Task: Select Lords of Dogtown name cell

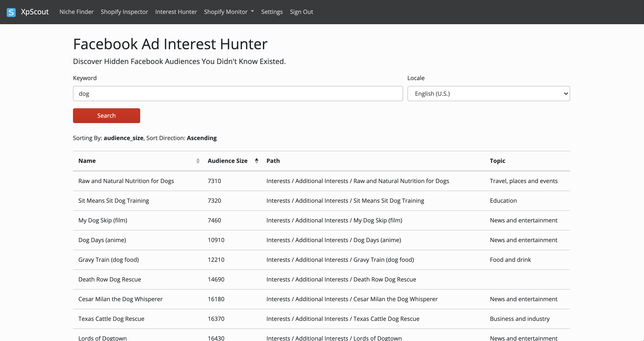Action: [x=103, y=338]
